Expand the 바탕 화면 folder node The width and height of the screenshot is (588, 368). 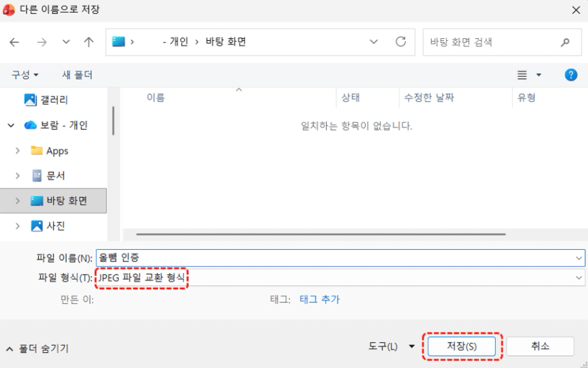coord(18,201)
